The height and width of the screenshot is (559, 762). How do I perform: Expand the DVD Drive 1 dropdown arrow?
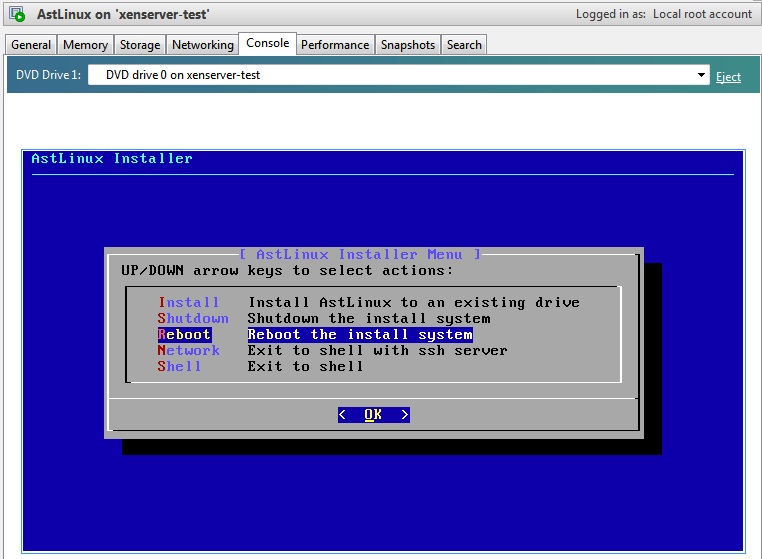tap(701, 75)
